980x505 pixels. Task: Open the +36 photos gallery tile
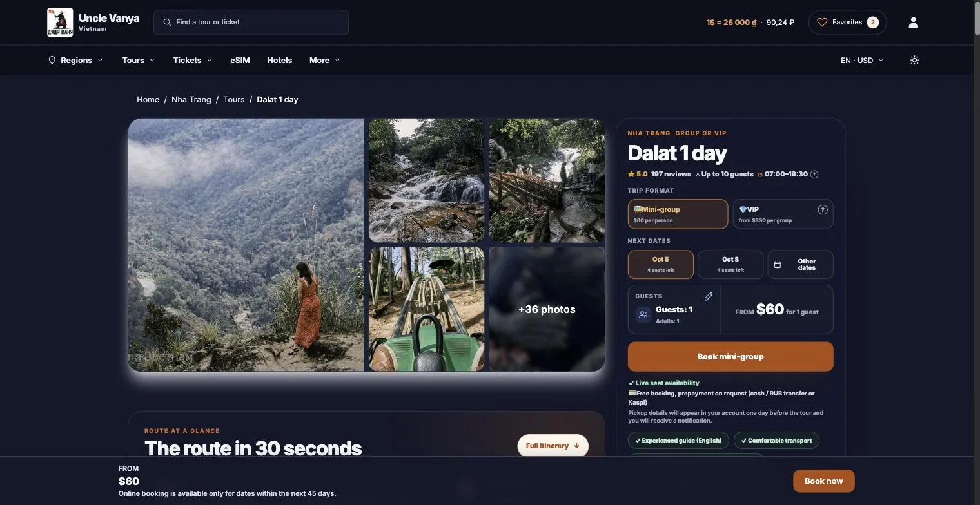[x=547, y=309]
